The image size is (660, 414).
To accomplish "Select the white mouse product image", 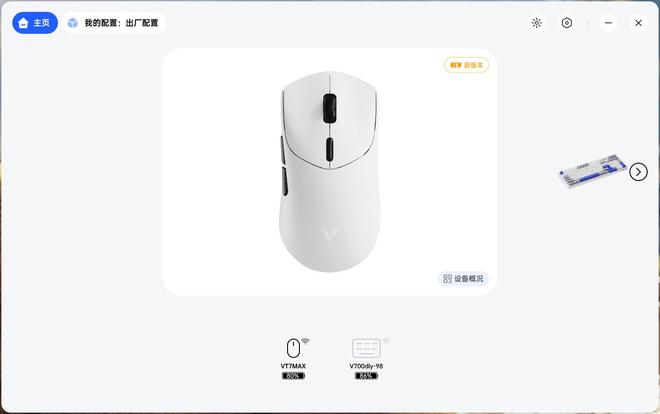I will pos(330,172).
